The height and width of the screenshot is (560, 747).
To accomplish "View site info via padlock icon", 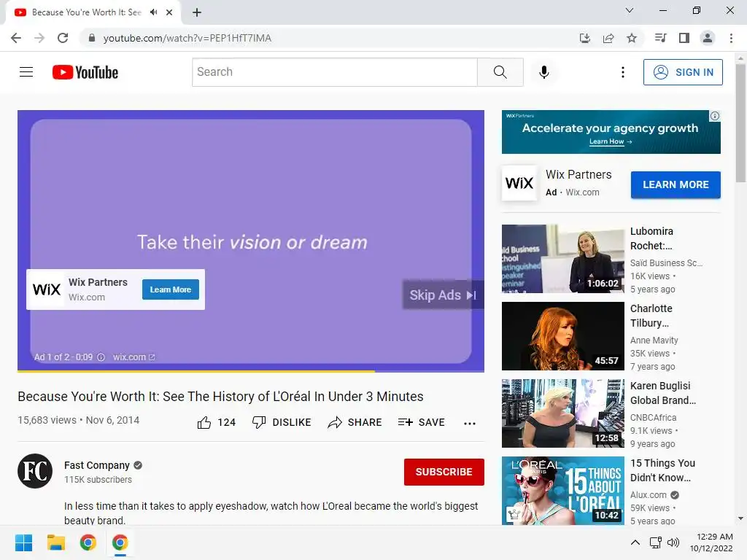I will click(92, 38).
